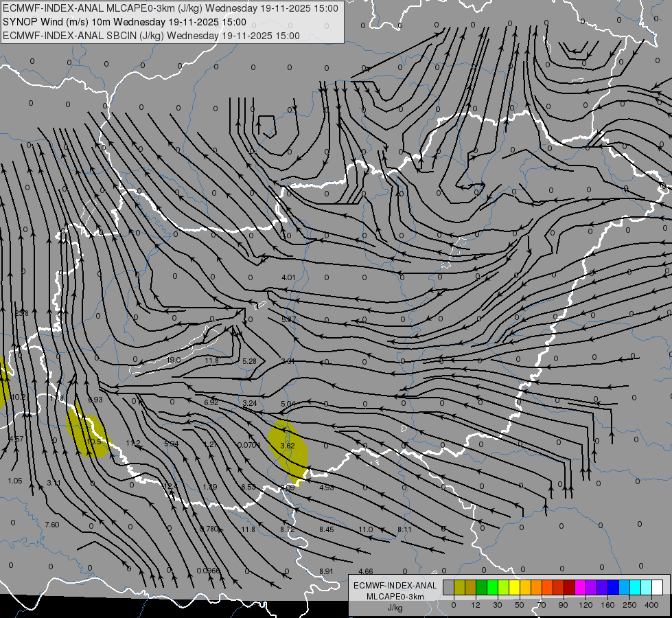Click the map value 1.89
The image size is (672, 618).
coord(209,487)
